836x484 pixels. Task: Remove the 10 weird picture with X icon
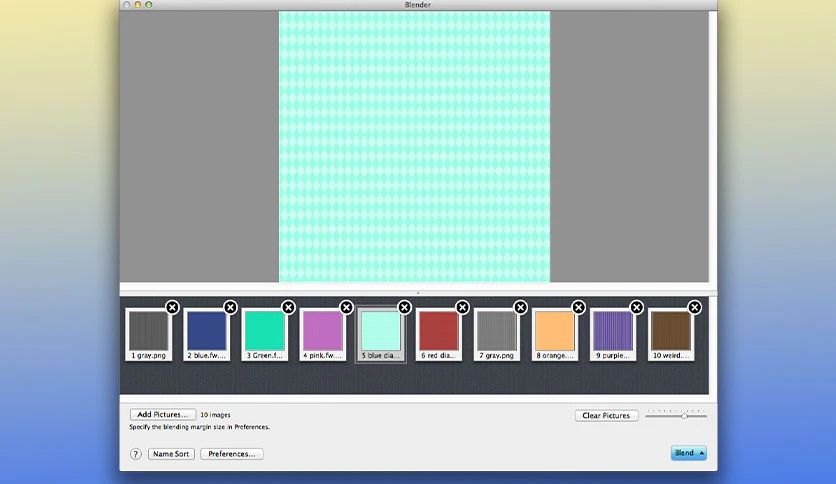click(x=694, y=308)
